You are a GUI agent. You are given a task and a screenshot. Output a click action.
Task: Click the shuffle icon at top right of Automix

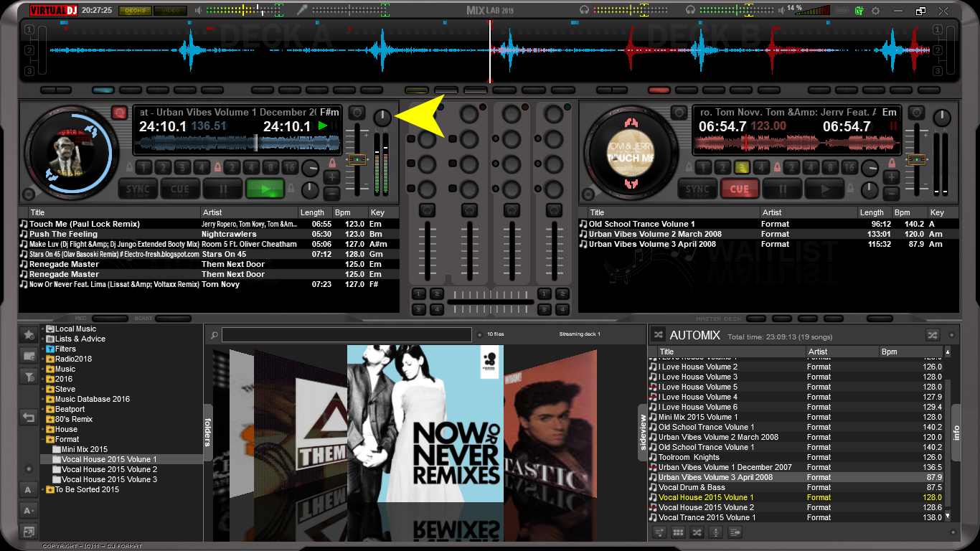[932, 335]
